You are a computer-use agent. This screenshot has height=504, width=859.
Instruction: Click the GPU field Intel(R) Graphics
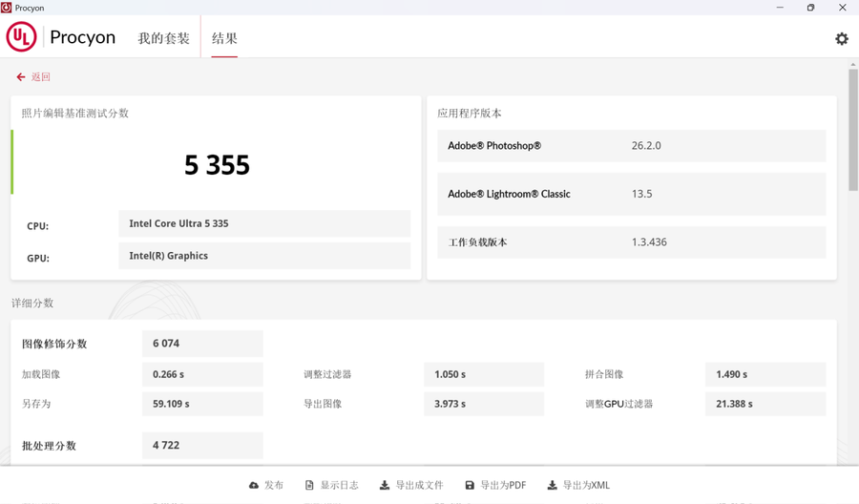pyautogui.click(x=264, y=256)
